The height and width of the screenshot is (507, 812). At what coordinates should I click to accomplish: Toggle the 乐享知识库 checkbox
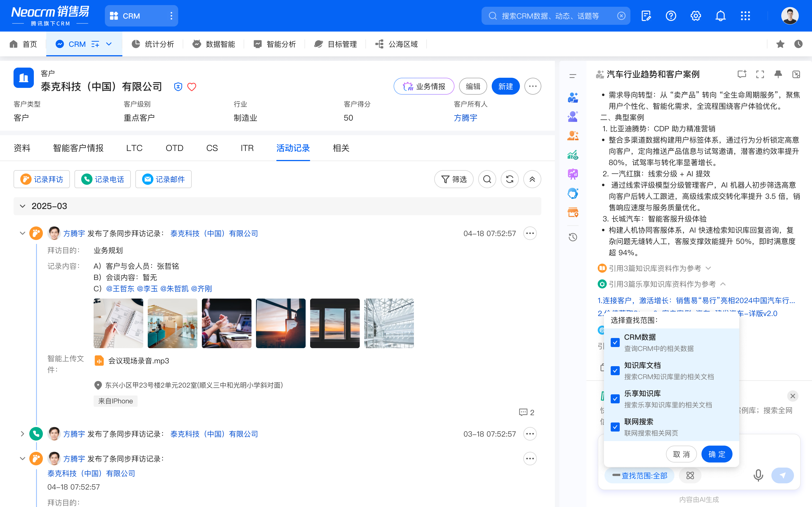point(615,399)
